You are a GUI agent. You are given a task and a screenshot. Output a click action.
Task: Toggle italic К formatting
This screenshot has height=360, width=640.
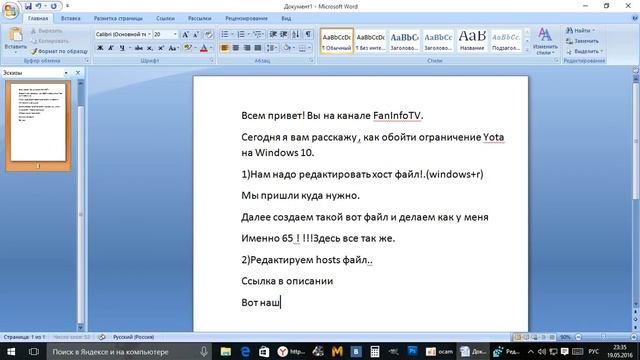click(111, 48)
